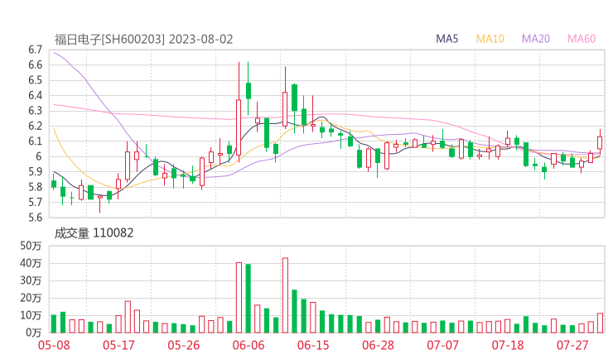The width and height of the screenshot is (613, 364).
Task: Click the title 福日电子[SH600203] 2023-08-02
Action: 143,40
